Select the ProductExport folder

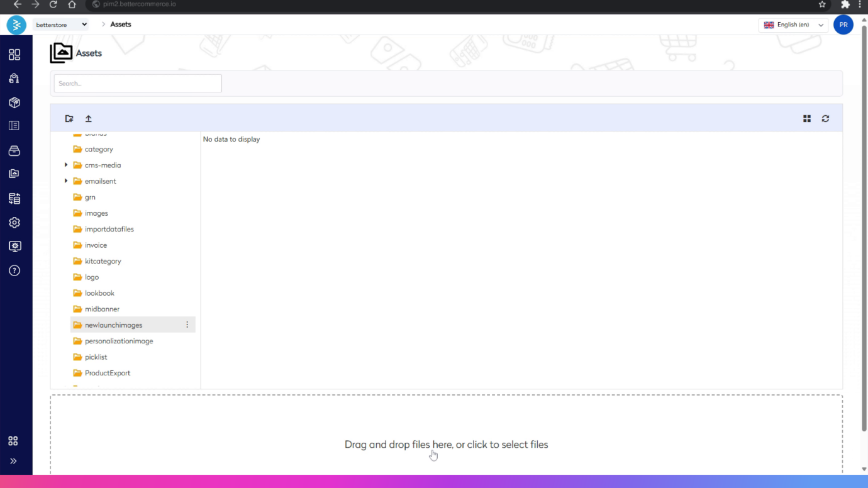pos(107,373)
